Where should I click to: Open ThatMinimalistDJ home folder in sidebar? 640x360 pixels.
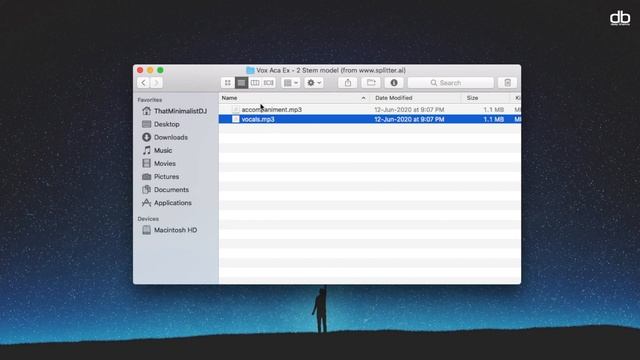pos(174,111)
